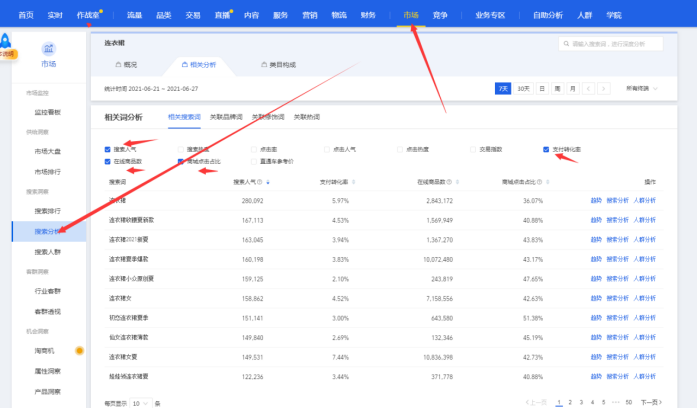Select the 周 time range button
The image size is (697, 408).
(557, 88)
